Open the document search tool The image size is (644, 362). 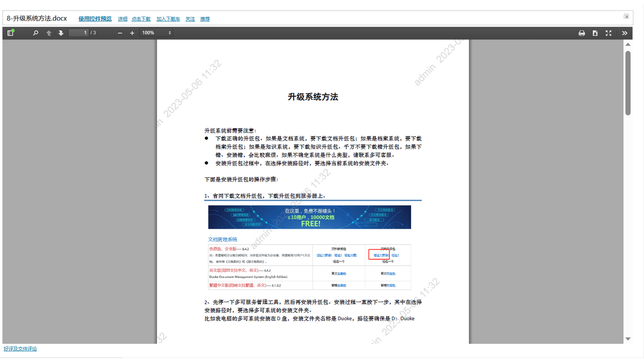[x=35, y=33]
